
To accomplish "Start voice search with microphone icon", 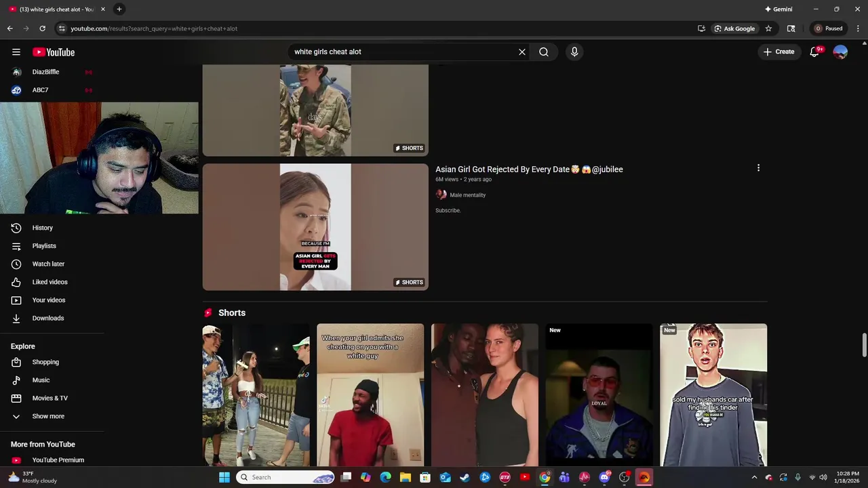I will click(574, 52).
